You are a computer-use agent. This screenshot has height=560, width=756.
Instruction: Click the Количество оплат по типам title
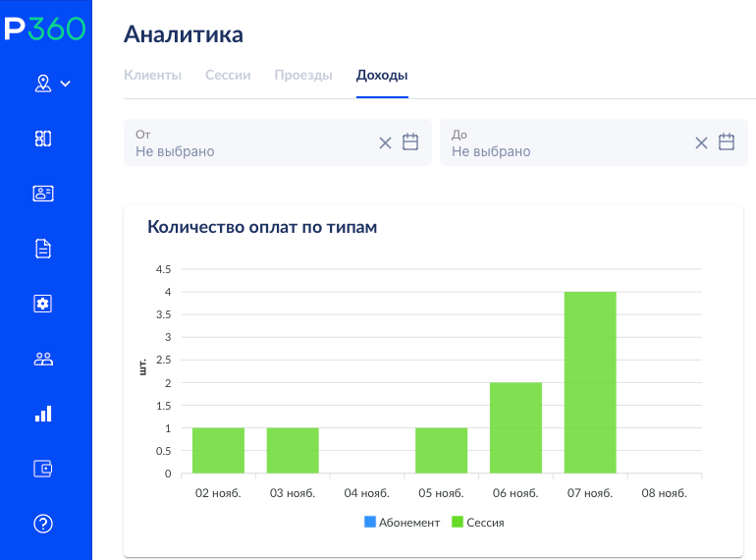pyautogui.click(x=262, y=227)
